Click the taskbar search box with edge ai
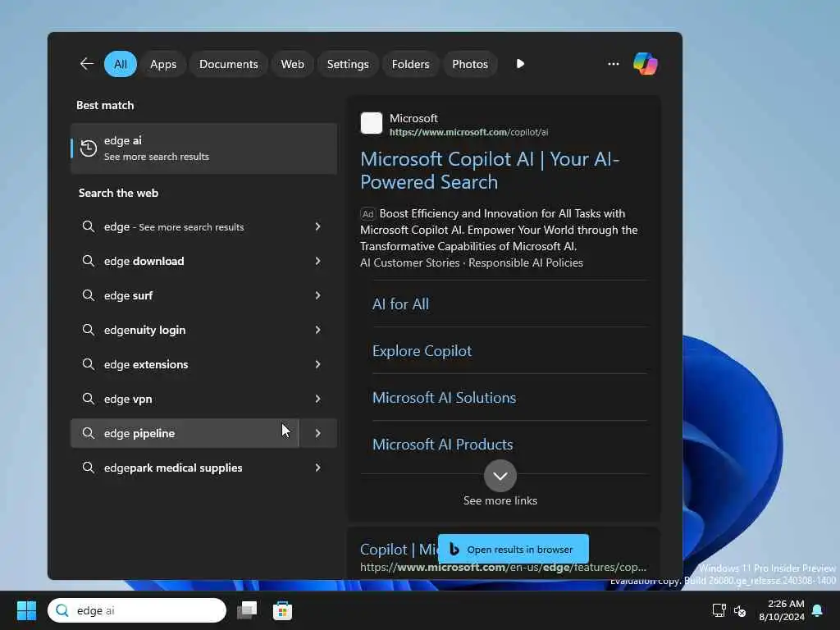 pos(137,610)
